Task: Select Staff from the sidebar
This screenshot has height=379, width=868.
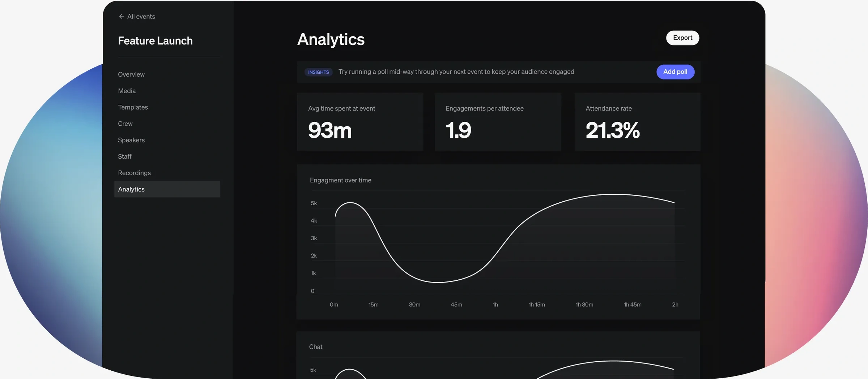Action: 124,156
